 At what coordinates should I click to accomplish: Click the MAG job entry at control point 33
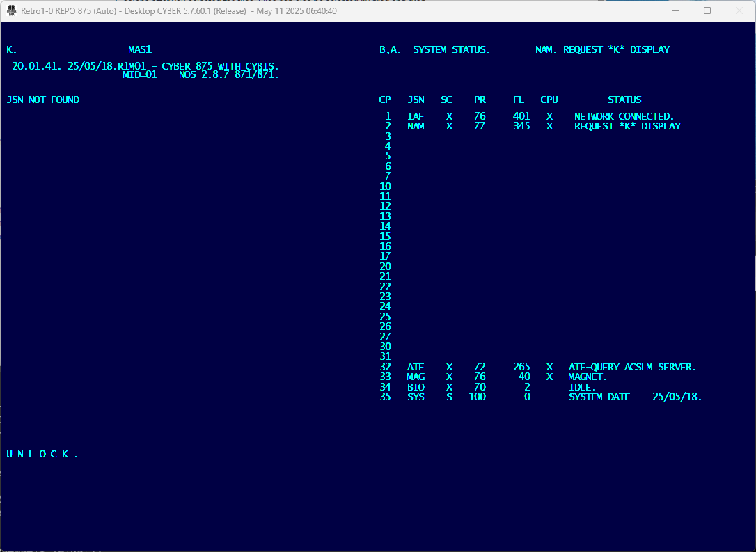[416, 377]
